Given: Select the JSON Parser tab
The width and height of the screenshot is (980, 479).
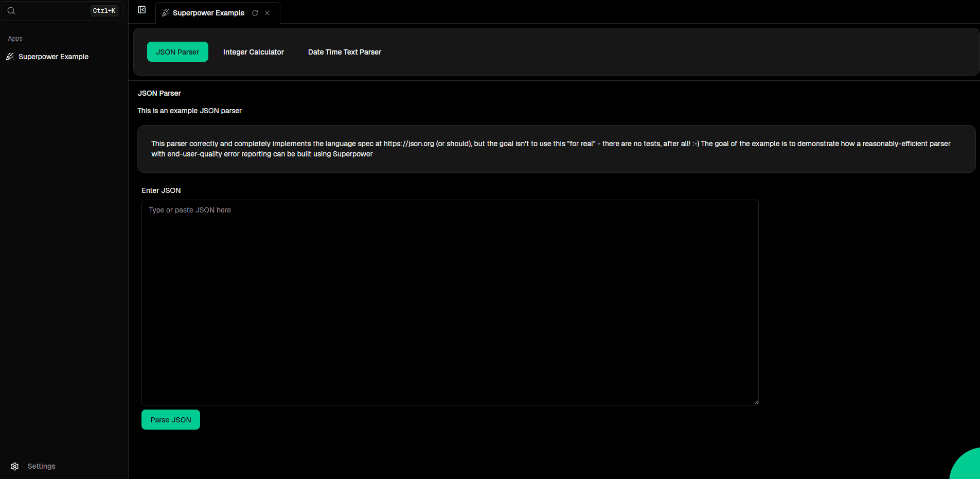Looking at the screenshot, I should [x=177, y=52].
